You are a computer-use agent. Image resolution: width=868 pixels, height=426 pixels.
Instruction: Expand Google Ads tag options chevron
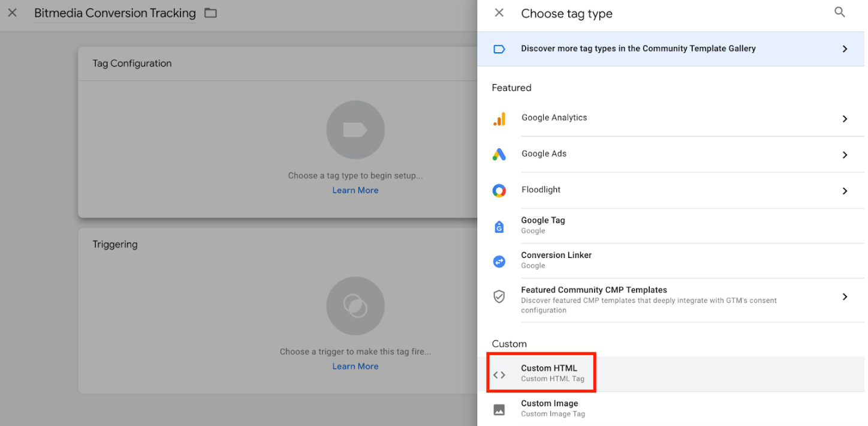[845, 155]
